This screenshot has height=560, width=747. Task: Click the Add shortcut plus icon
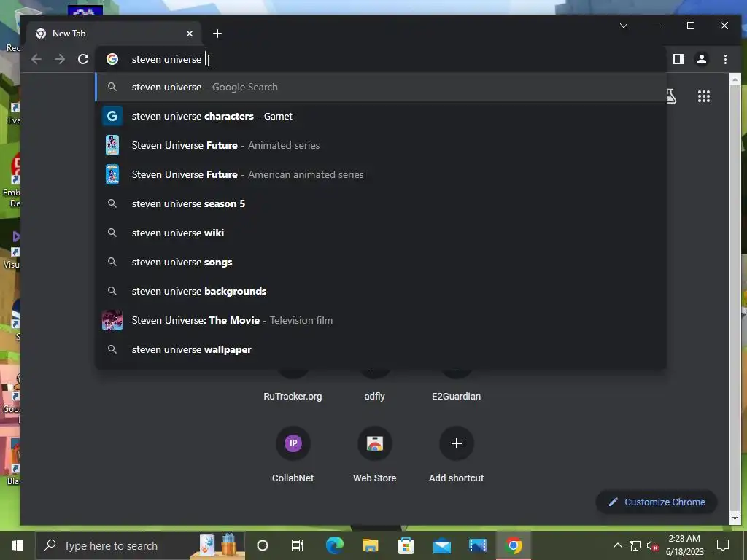pyautogui.click(x=457, y=443)
